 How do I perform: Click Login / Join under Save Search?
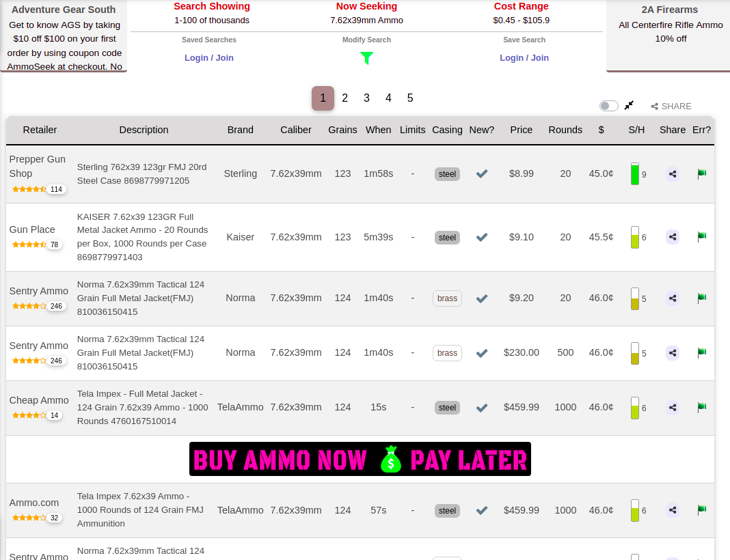[x=524, y=57]
